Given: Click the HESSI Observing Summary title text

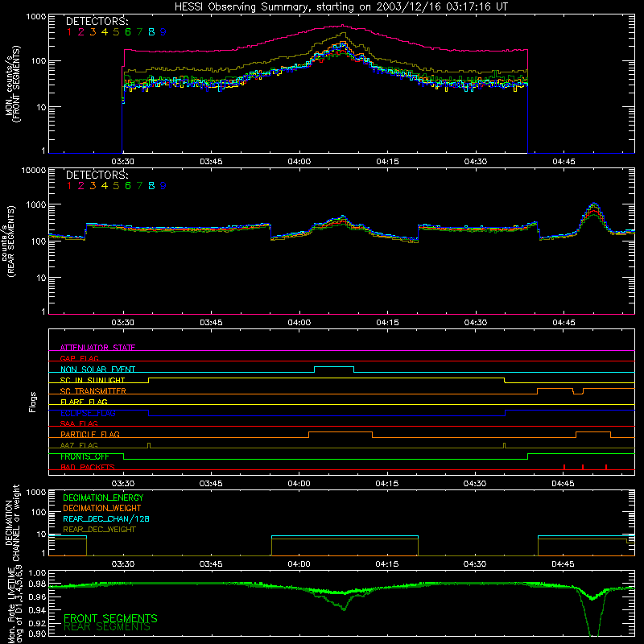Looking at the screenshot, I should coord(341,7).
